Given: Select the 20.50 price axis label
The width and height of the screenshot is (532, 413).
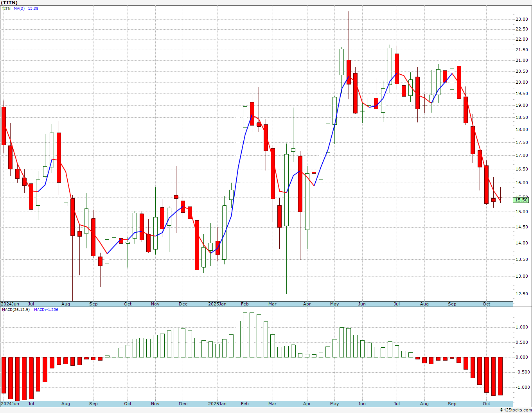Looking at the screenshot, I should pos(521,71).
